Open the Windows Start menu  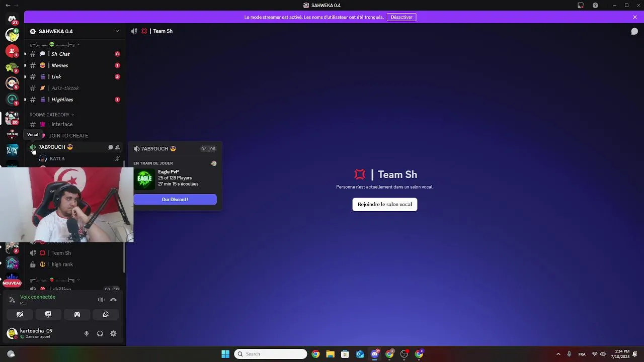225,354
